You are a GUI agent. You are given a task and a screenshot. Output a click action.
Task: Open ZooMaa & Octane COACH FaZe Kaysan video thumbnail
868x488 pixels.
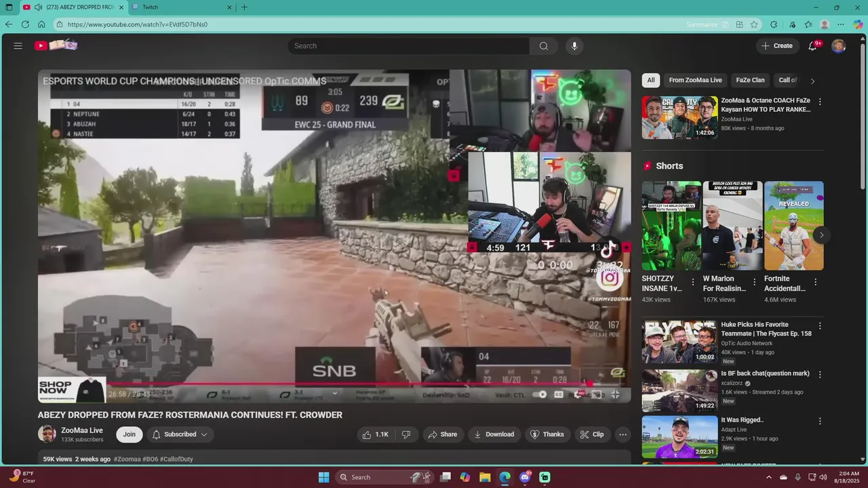(x=679, y=117)
